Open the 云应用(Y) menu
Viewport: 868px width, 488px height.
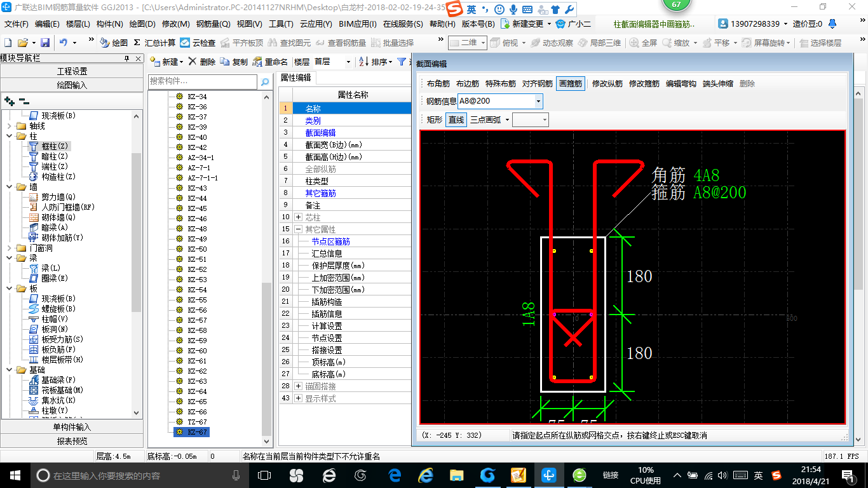[x=316, y=24]
